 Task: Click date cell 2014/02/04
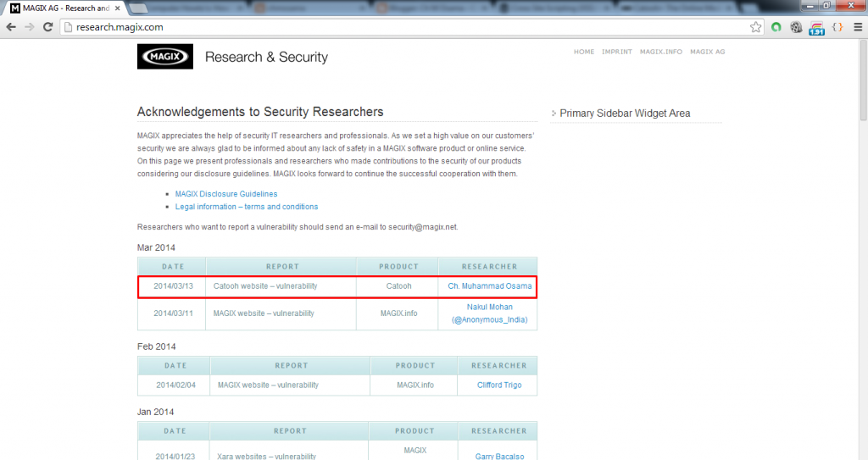(x=175, y=385)
